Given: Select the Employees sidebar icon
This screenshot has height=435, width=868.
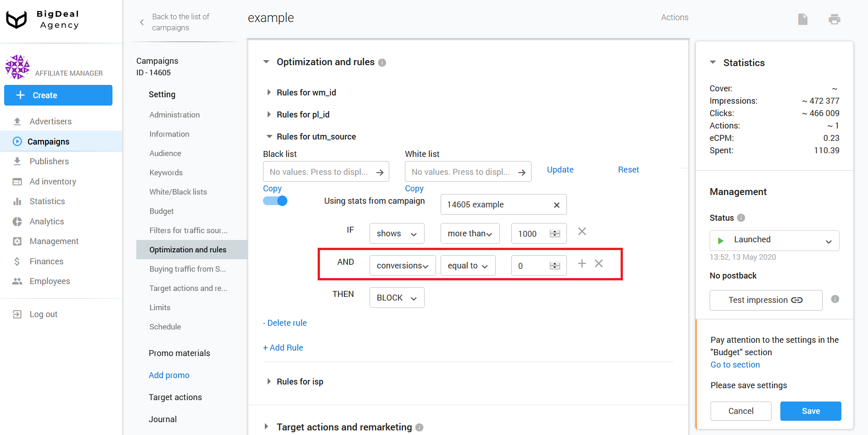Looking at the screenshot, I should [17, 281].
